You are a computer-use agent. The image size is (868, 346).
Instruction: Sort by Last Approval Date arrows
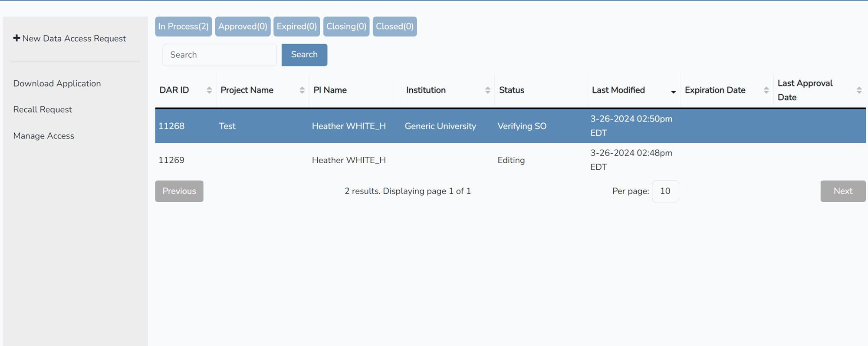[859, 90]
